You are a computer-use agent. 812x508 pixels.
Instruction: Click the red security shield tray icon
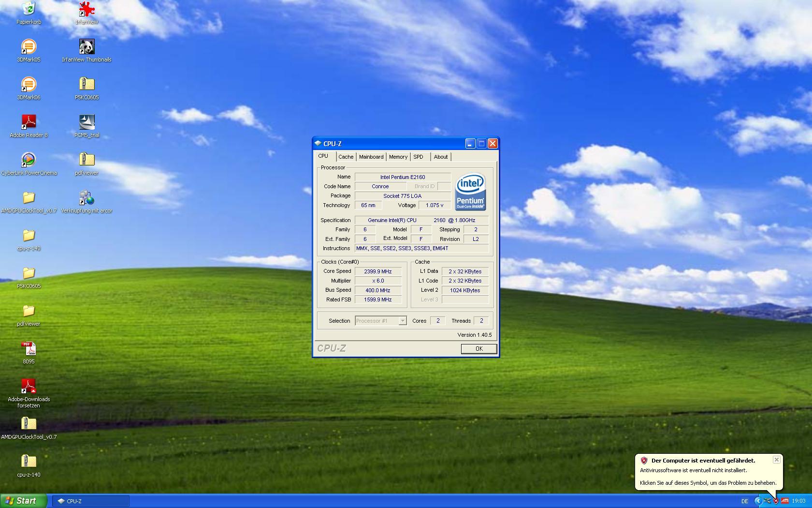[776, 501]
